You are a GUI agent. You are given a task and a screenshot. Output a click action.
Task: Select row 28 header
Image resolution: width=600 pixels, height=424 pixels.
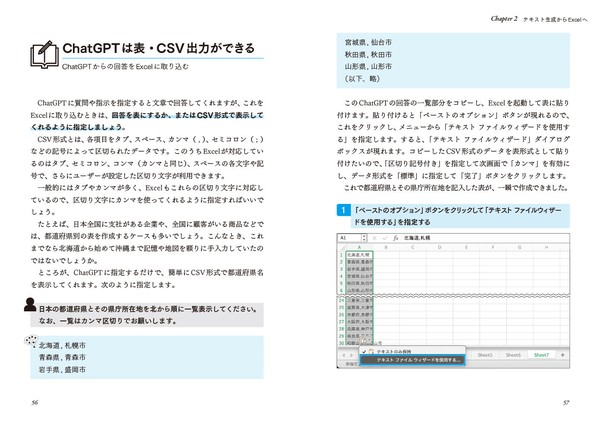pos(341,329)
